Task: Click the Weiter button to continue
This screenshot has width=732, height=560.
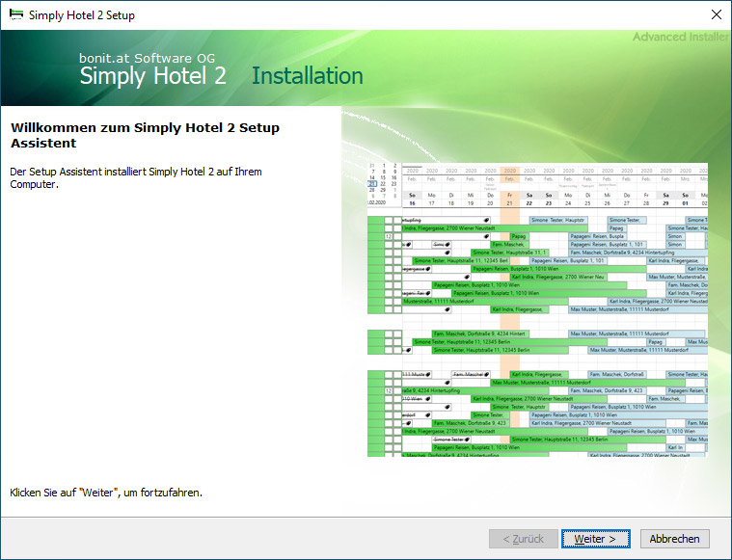Action: (595, 539)
